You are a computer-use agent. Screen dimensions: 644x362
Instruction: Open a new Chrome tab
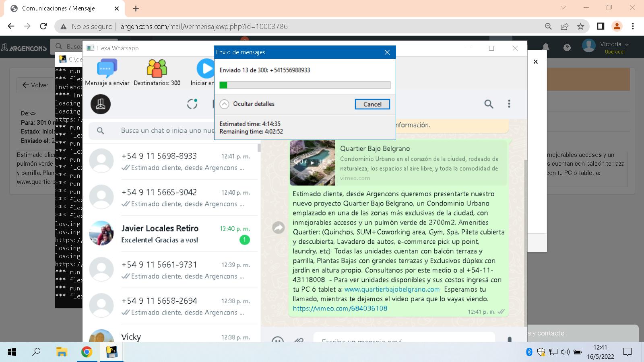pos(136,8)
